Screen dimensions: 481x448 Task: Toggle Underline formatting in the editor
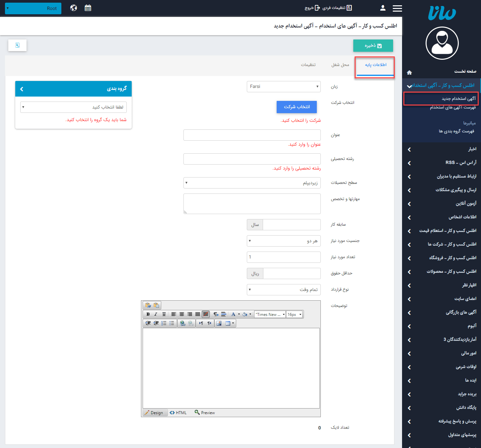[164, 314]
